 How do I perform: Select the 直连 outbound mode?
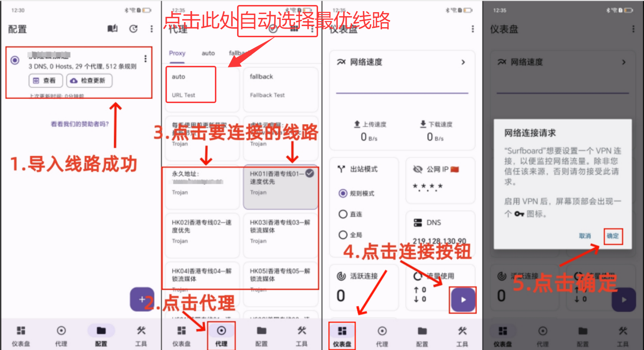click(x=351, y=214)
